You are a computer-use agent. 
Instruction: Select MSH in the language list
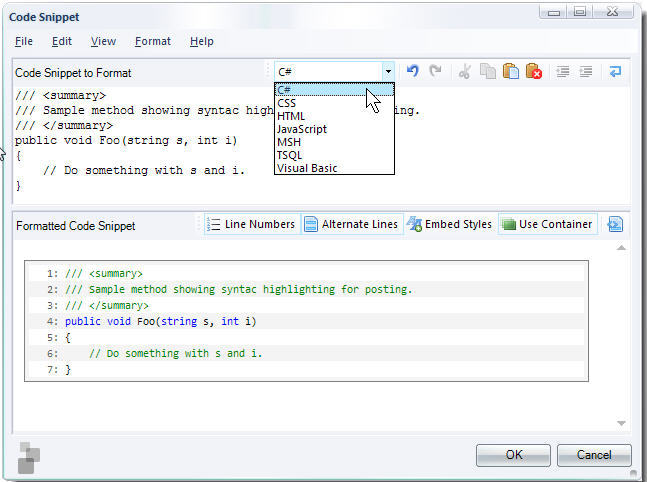(x=334, y=142)
